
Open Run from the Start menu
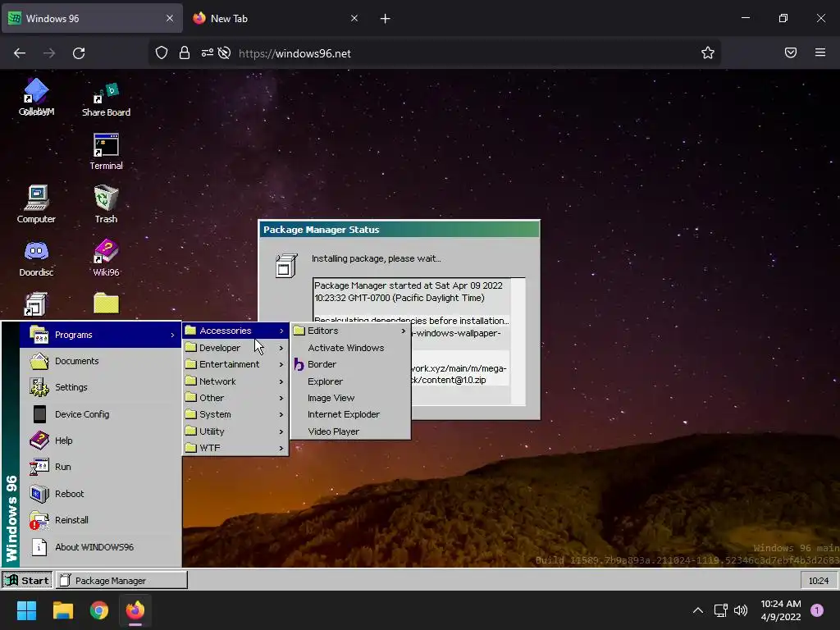coord(101,467)
